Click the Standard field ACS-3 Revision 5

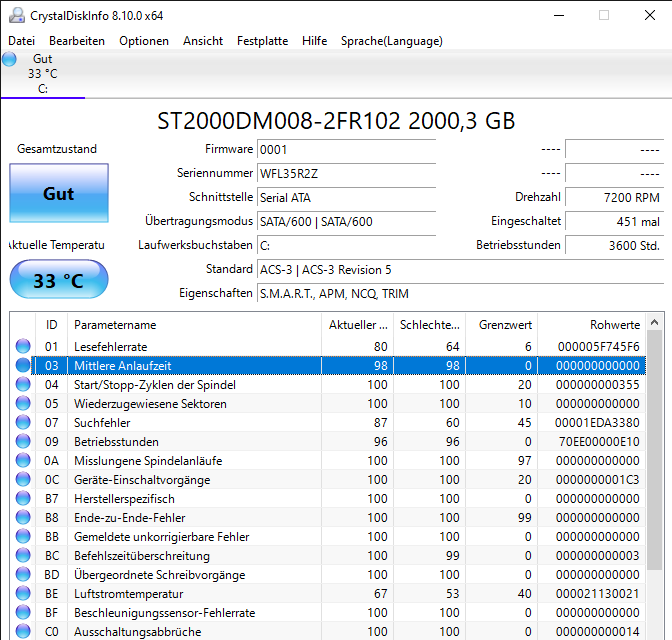460,270
